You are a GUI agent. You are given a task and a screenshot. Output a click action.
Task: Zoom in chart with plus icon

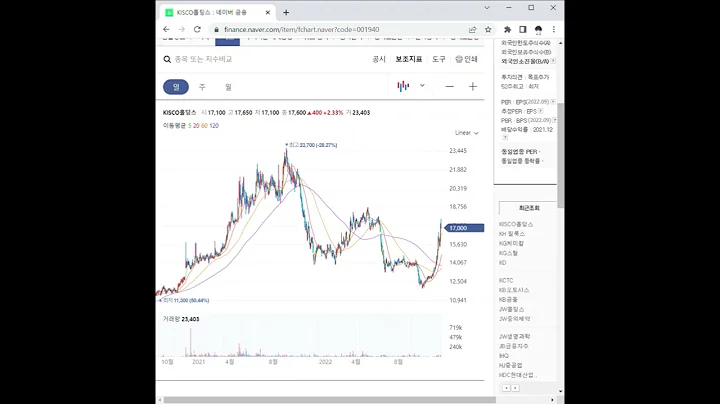tap(472, 86)
